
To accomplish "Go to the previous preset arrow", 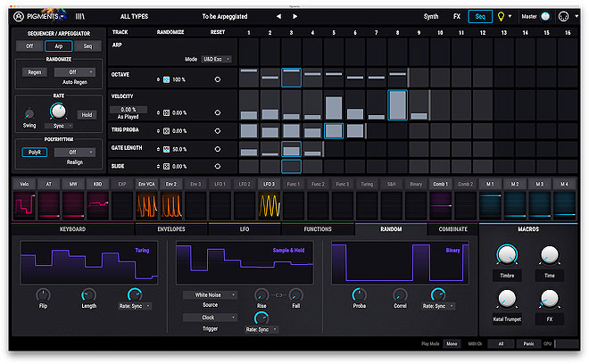I will coord(278,16).
